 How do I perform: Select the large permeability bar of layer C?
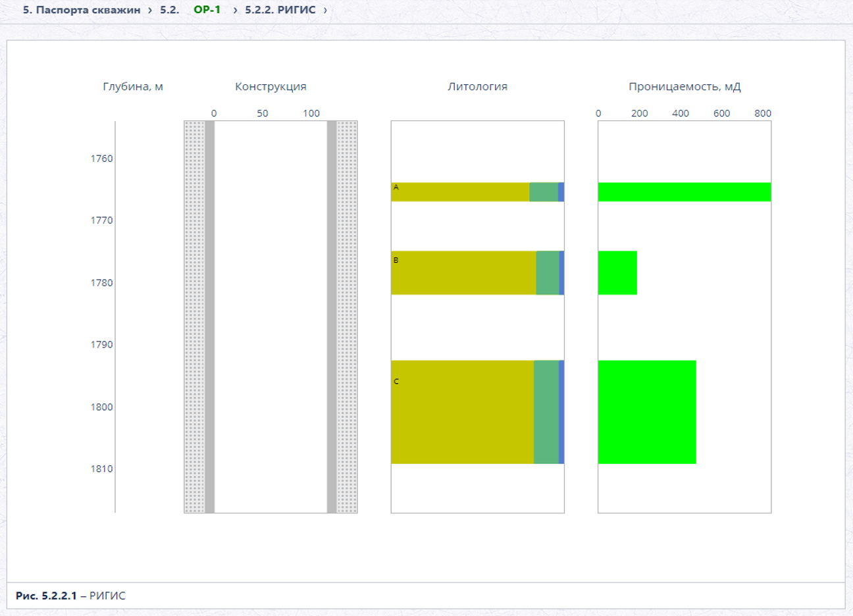click(x=647, y=412)
